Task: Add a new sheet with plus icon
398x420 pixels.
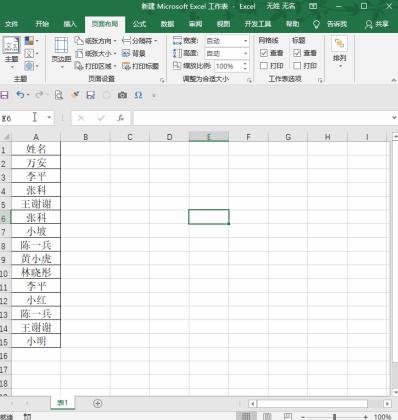Action: [97, 403]
